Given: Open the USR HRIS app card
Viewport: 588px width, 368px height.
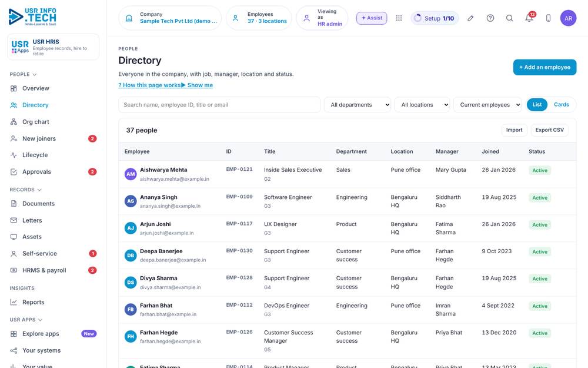Looking at the screenshot, I should [54, 47].
